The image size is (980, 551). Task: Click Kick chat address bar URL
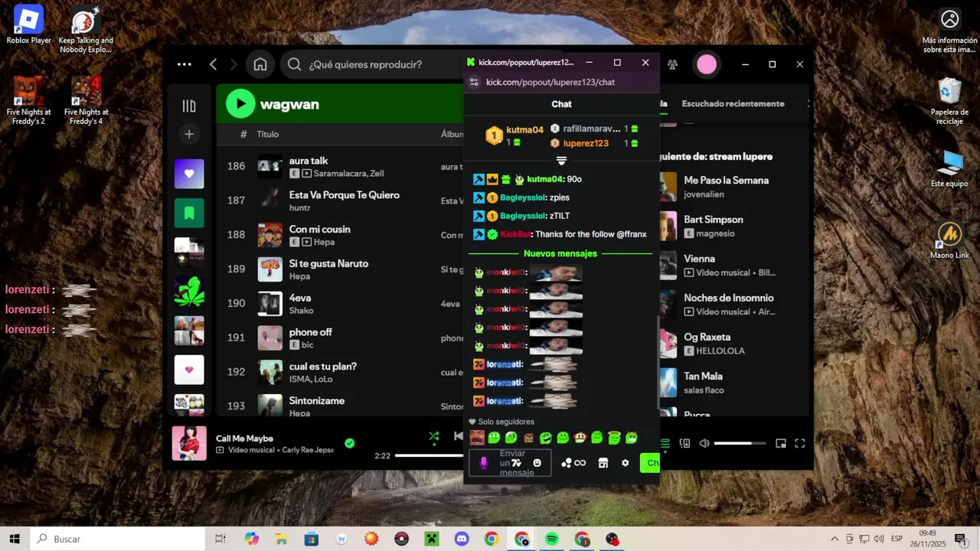pos(550,82)
